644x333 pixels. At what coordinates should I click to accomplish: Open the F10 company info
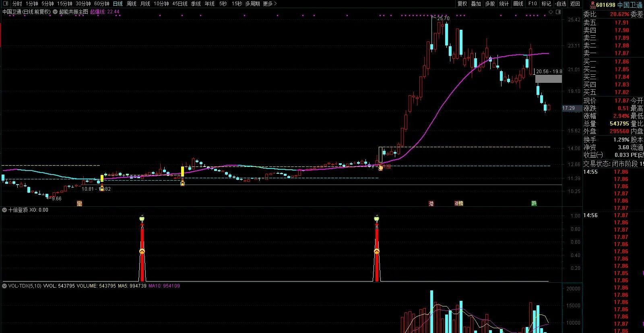click(x=532, y=4)
